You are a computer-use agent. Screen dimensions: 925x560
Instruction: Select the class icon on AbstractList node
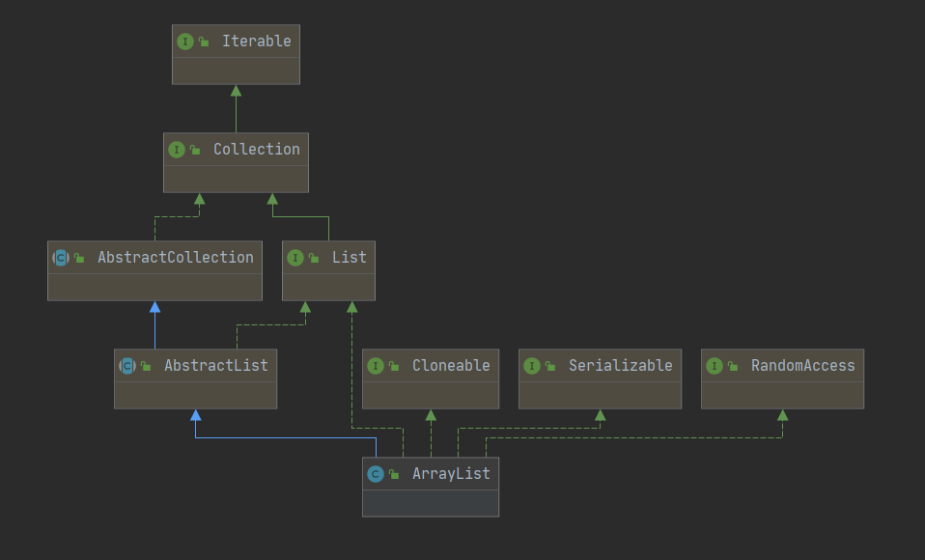point(126,365)
